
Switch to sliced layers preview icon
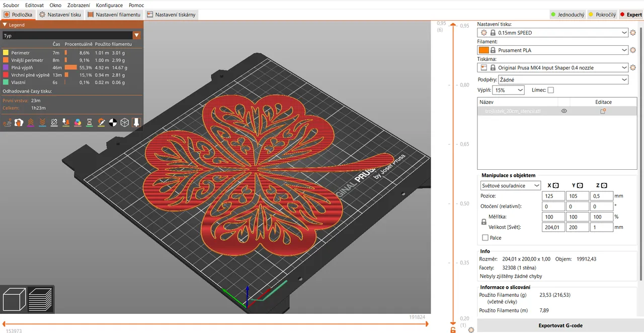point(40,299)
